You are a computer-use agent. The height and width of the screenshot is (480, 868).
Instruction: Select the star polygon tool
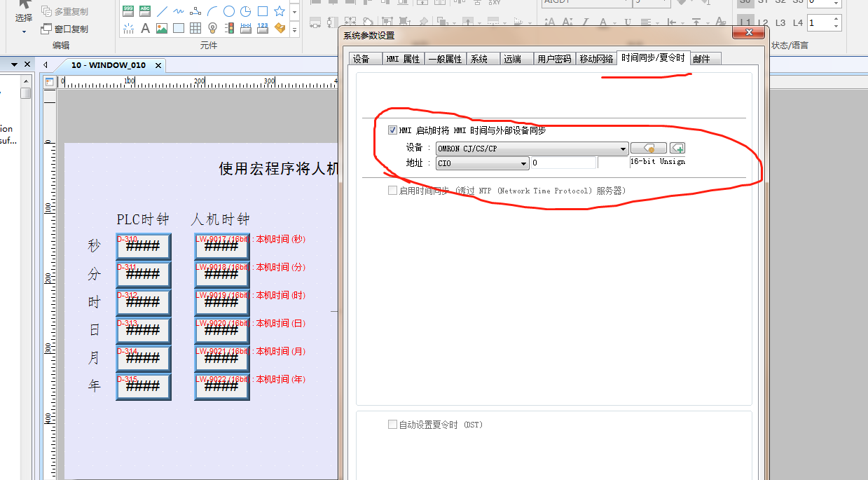click(280, 11)
